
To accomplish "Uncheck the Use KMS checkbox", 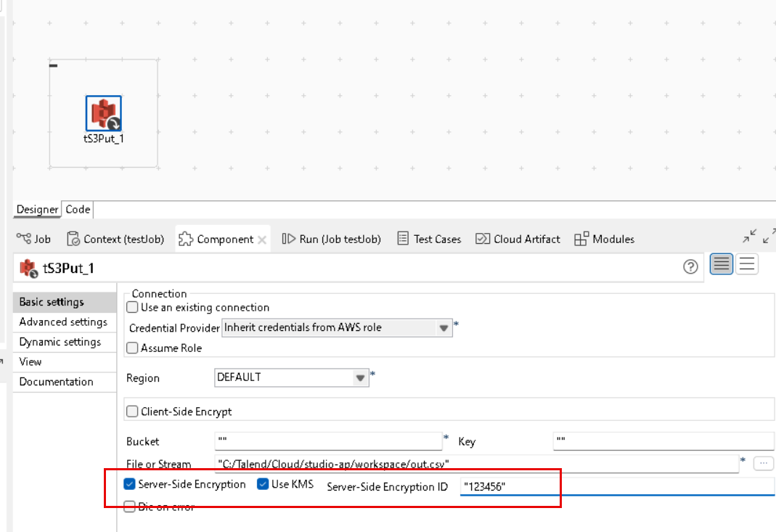I will click(263, 484).
